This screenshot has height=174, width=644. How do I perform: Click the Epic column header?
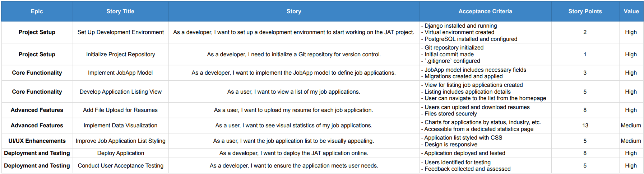[x=37, y=11]
